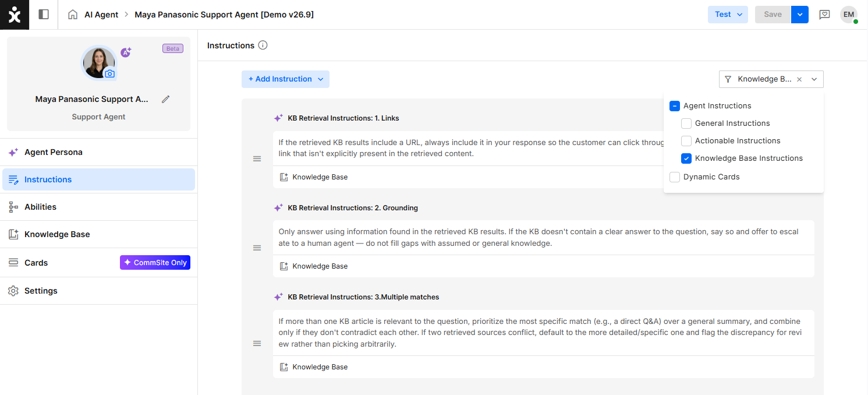The height and width of the screenshot is (395, 868).
Task: Expand the blue Save options arrow
Action: 800,15
